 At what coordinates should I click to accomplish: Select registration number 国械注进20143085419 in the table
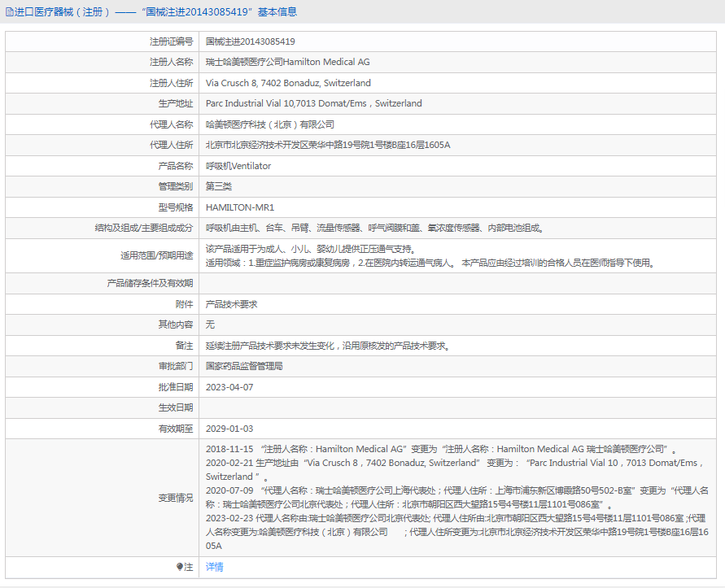(x=250, y=41)
